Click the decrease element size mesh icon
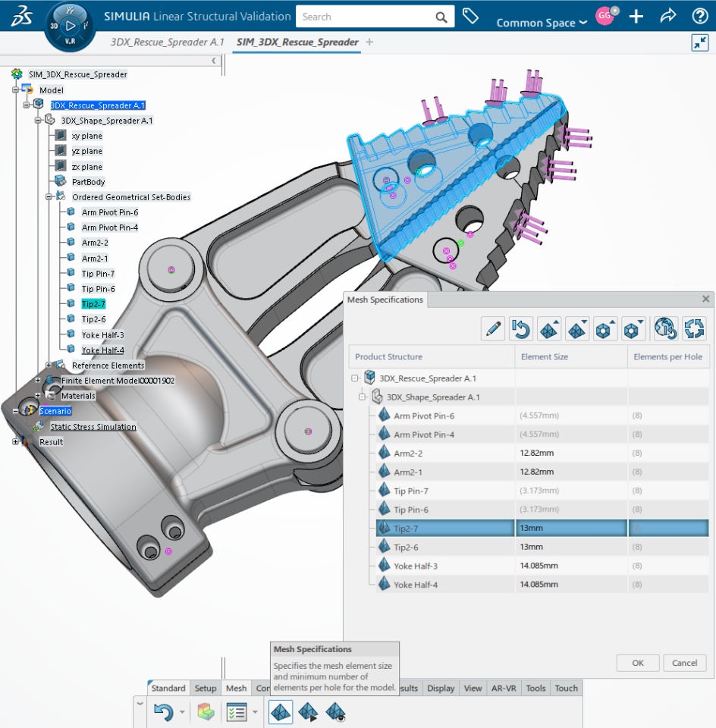 tap(577, 328)
